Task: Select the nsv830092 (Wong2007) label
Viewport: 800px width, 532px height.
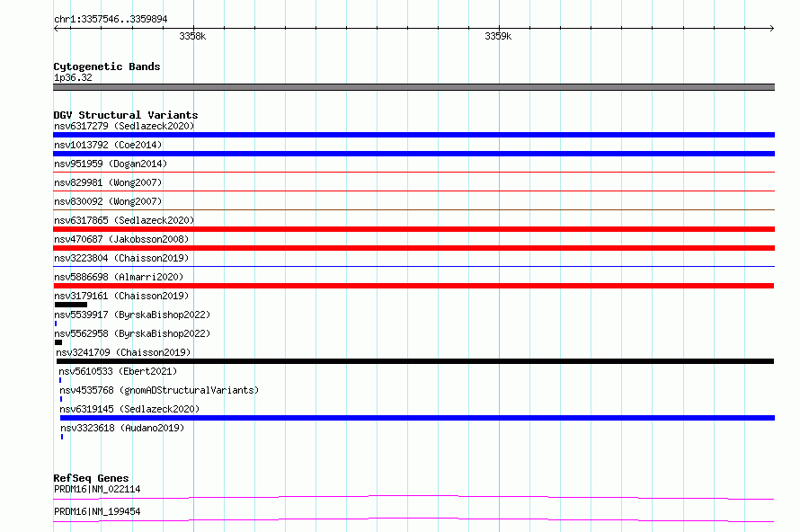Action: 108,201
